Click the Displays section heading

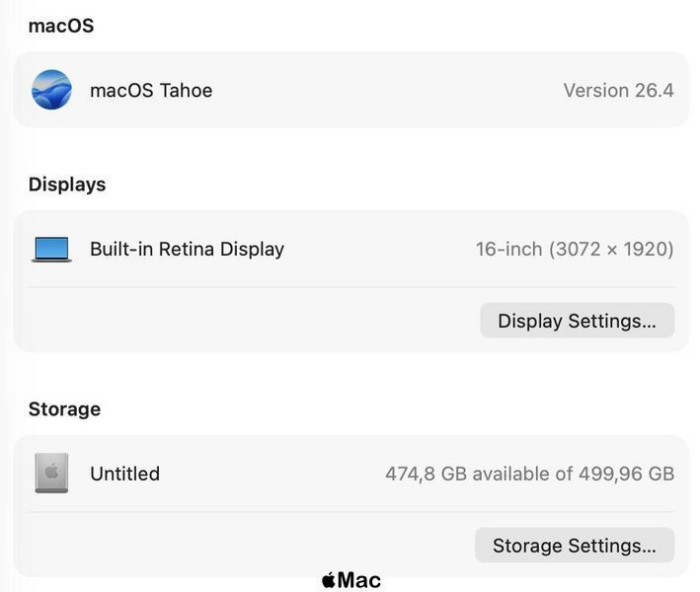[67, 185]
